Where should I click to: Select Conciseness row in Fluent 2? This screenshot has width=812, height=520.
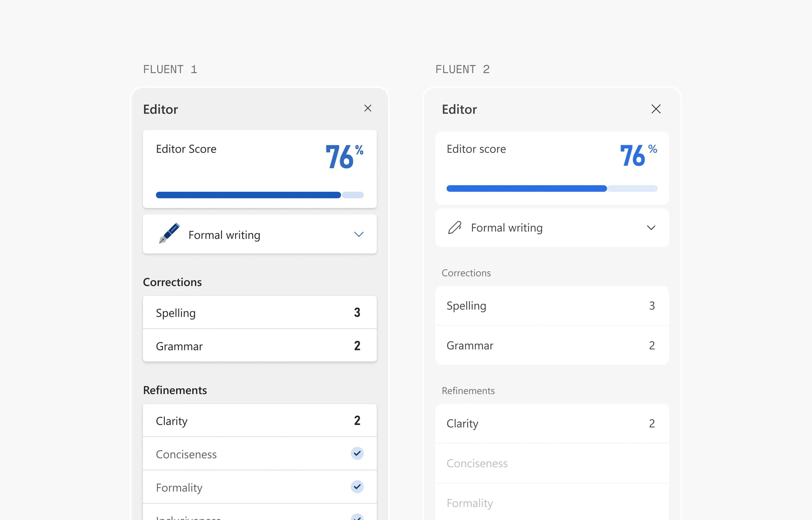pos(552,463)
